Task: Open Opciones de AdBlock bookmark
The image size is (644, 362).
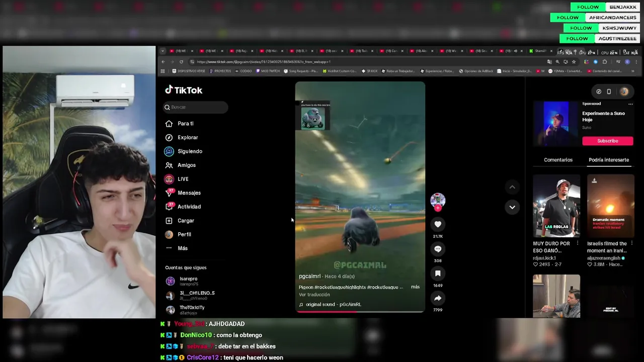Action: click(x=476, y=71)
